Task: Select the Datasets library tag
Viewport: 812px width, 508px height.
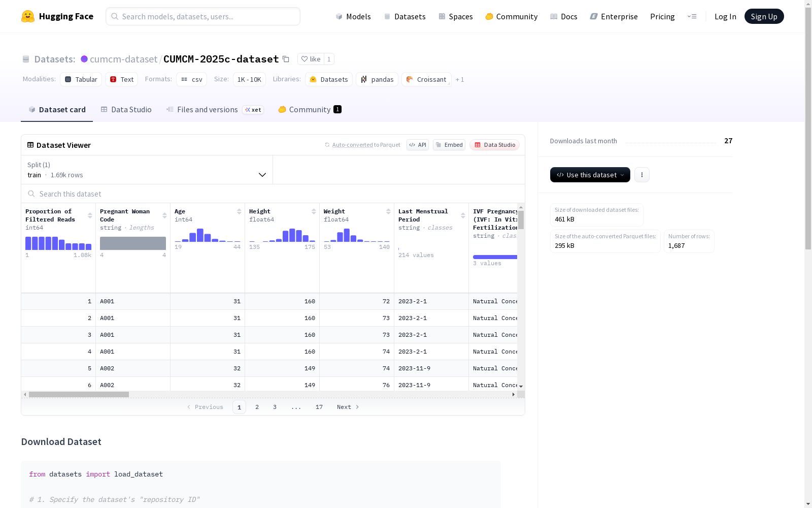Action: point(329,79)
